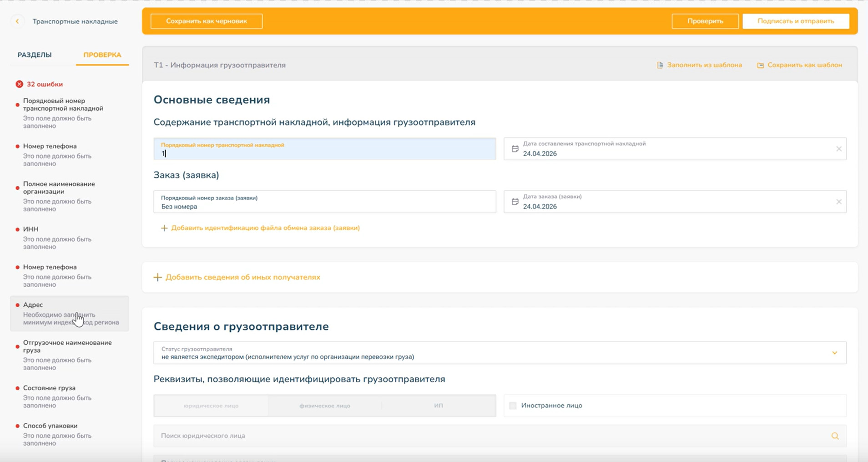Focus the Порядковый номер транспортной накладной field
This screenshot has height=462, width=868.
pos(325,149)
